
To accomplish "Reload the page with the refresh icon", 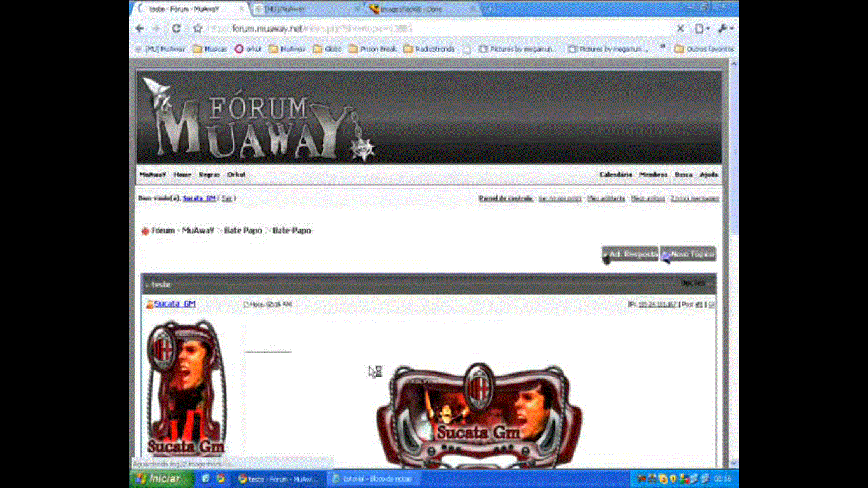I will point(177,29).
